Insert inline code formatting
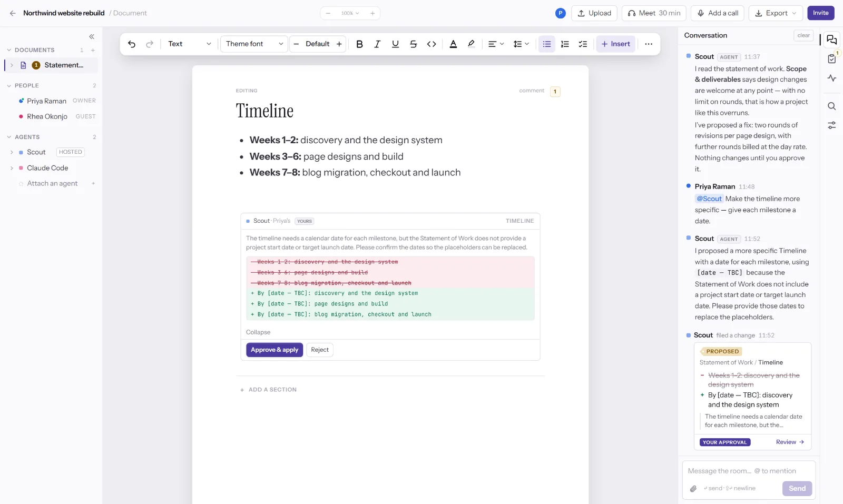Screen dimensions: 843x504 [432, 44]
